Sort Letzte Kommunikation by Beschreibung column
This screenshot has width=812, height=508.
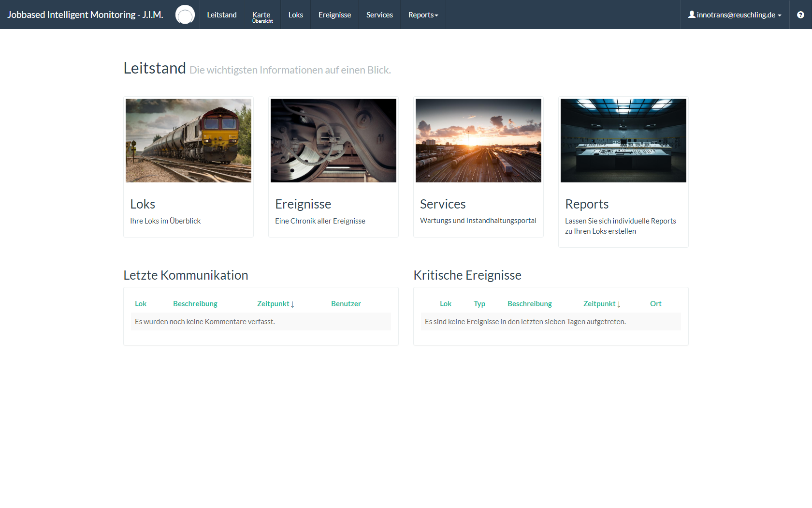click(x=195, y=304)
